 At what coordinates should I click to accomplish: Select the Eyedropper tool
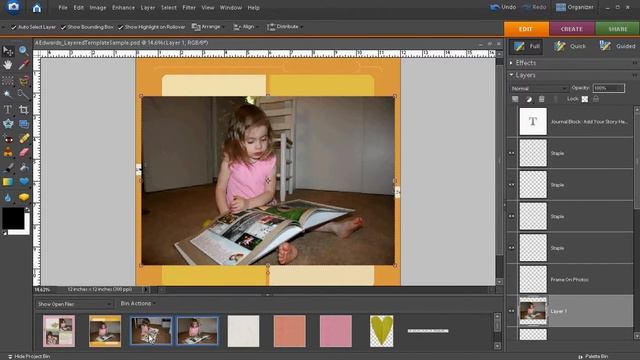24,65
